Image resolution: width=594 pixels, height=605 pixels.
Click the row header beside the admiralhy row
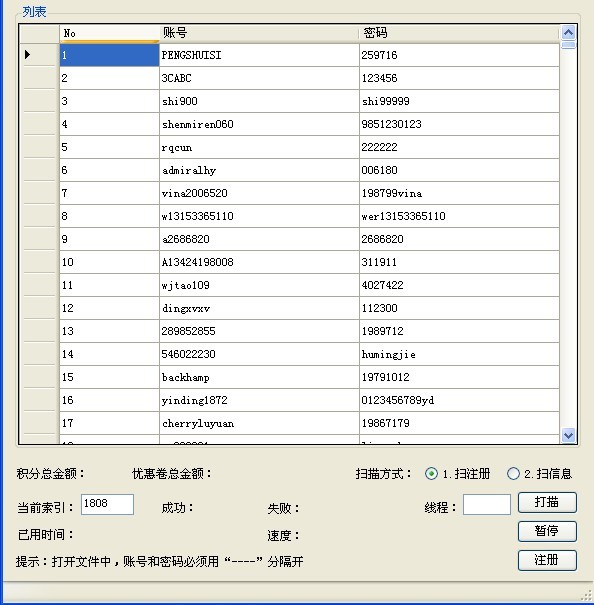[39, 170]
